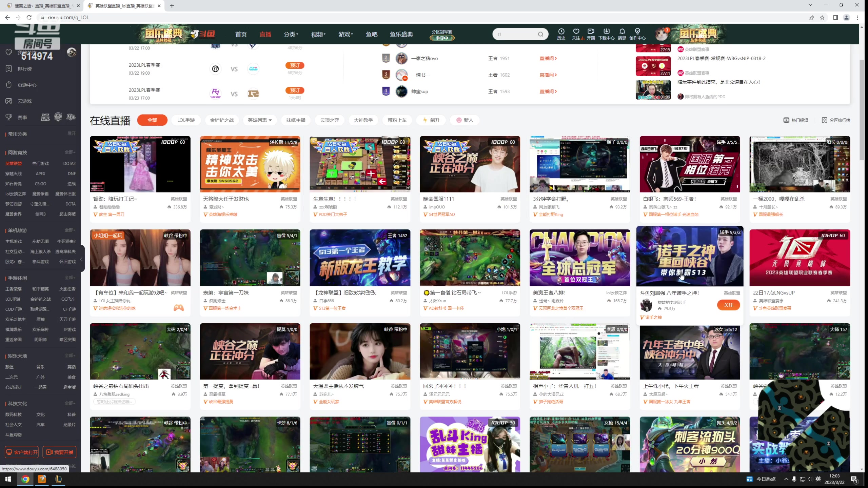Reserve the 03/22 19:00 LPL match 预订
This screenshot has width=868, height=488.
[x=295, y=65]
